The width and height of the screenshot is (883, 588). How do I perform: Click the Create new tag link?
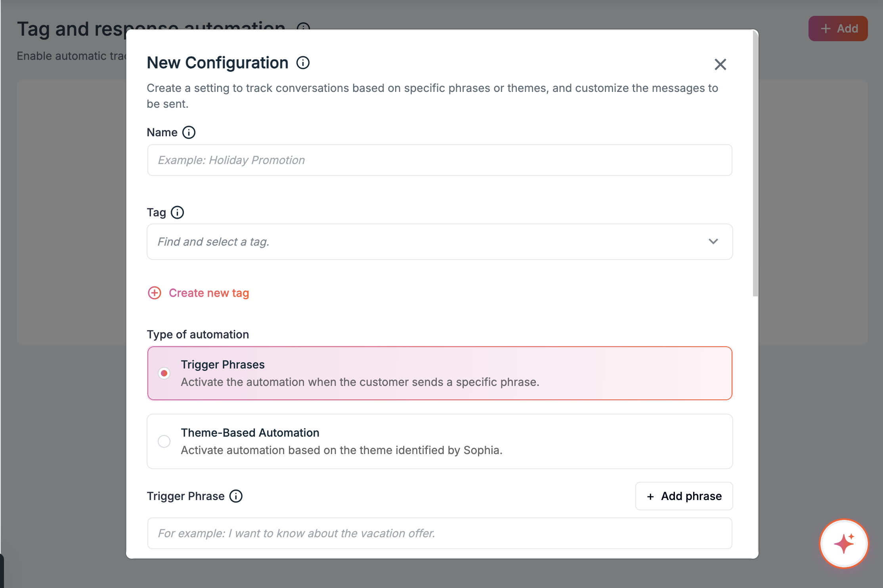pos(209,293)
